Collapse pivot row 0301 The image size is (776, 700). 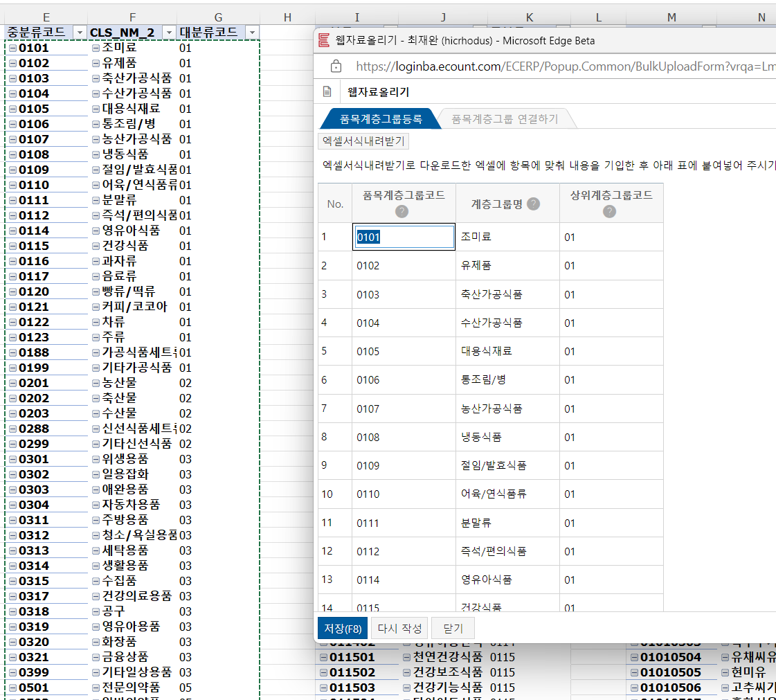13,460
